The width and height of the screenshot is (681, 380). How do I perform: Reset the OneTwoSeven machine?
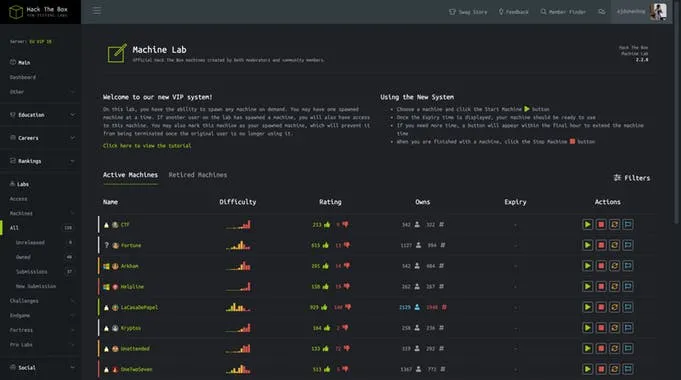[x=615, y=369]
